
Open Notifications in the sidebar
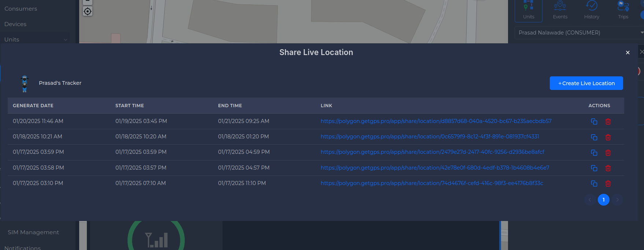point(22,248)
